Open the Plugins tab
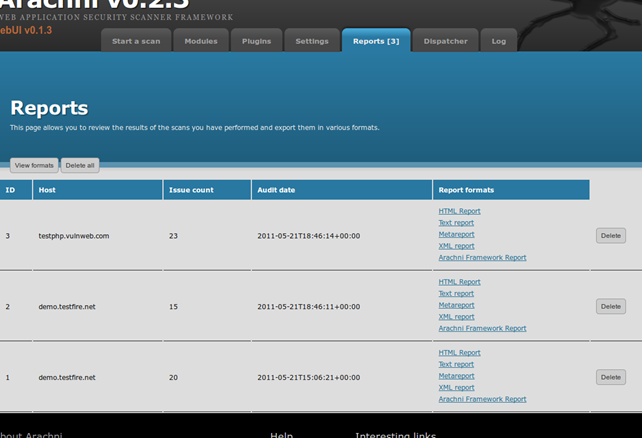Screen dimensions: 642x438 [x=257, y=41]
